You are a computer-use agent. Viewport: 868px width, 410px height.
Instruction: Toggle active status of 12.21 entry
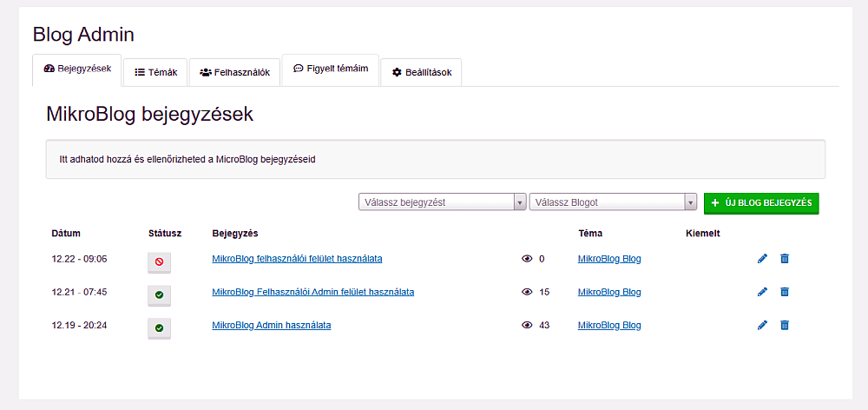[x=159, y=295]
